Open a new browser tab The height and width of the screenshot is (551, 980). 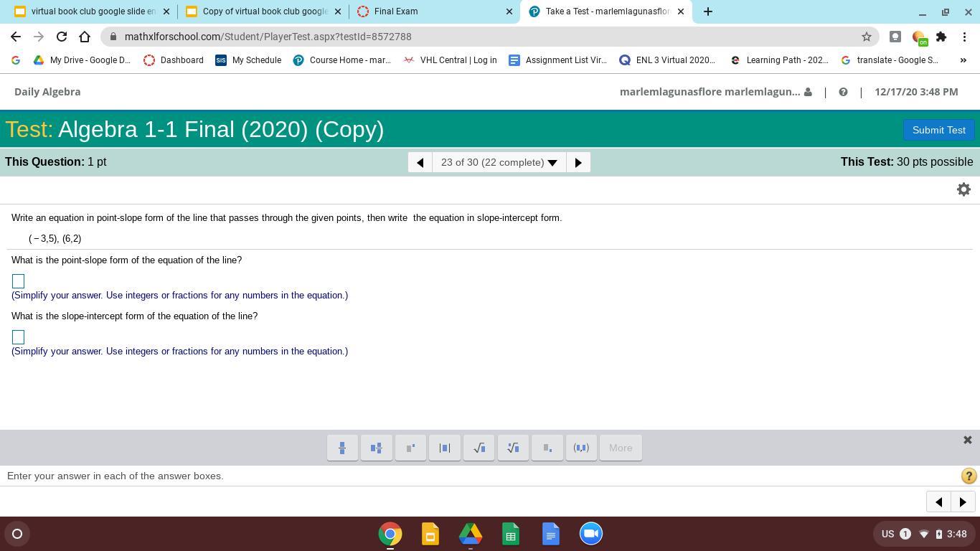coord(708,11)
